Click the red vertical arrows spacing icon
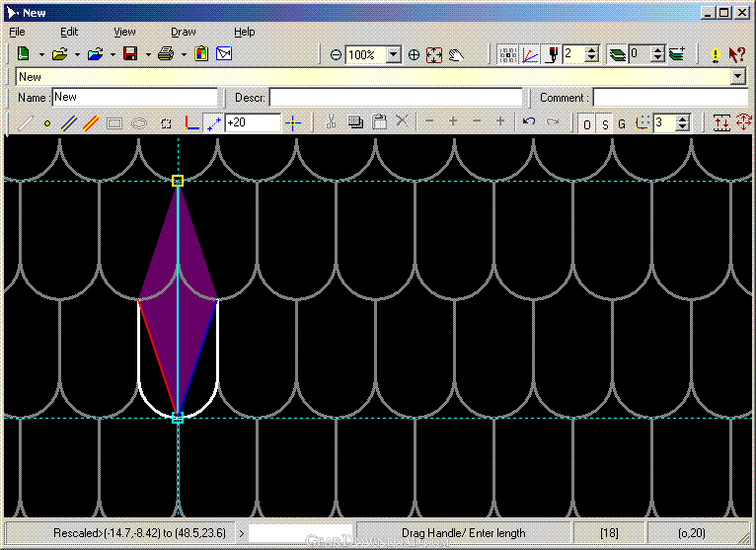Screen dimensions: 756x550 click(721, 123)
